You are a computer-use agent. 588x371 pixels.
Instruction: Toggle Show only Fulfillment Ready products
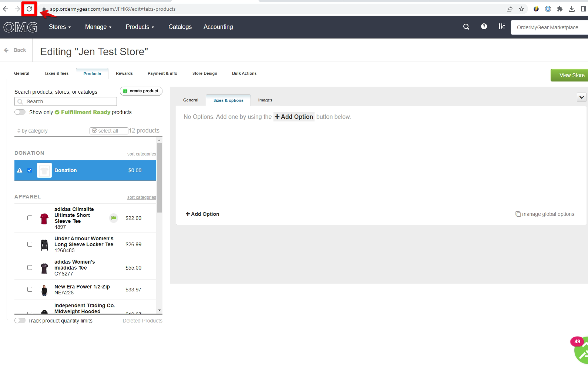[20, 112]
